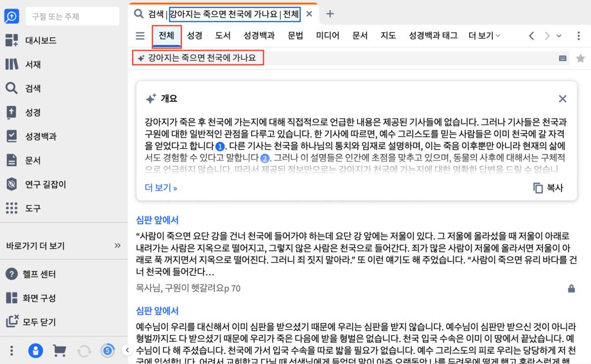The width and height of the screenshot is (591, 364).
Task: Click the sparkle icon next to 개요
Action: (x=151, y=99)
